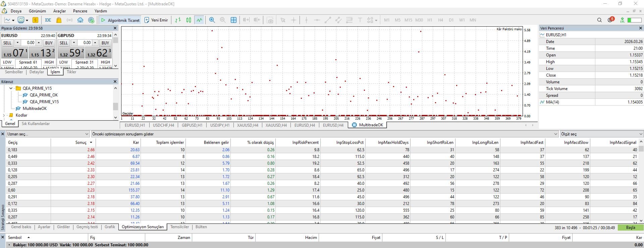Collapse the QEA_PRIME_V15 folder
Screen dimensions: 644x248
pyautogui.click(x=11, y=88)
